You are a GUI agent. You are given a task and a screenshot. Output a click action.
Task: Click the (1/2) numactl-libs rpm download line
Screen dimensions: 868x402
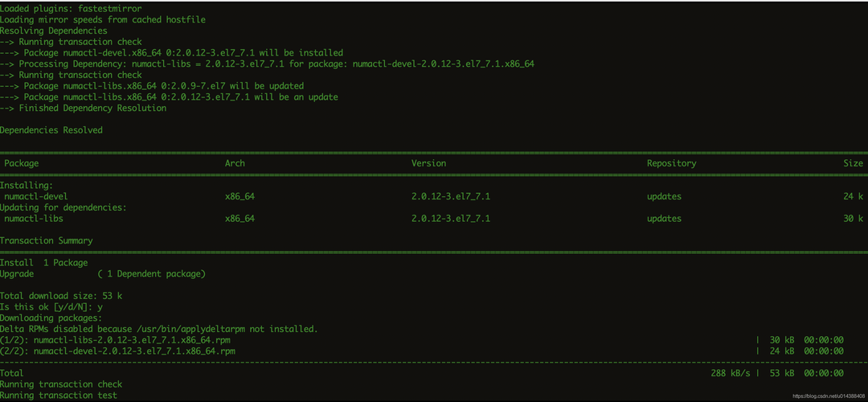117,340
